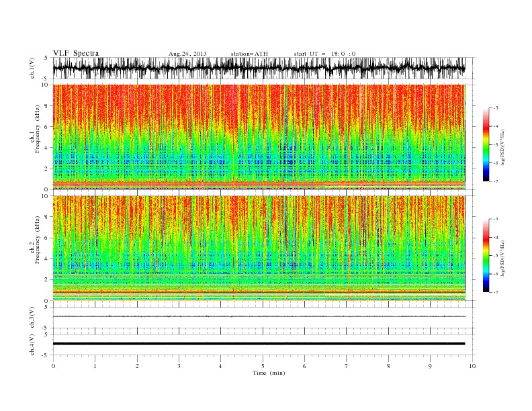Click the ch.1 spectrogram color scale bar
This screenshot has height=411, width=532.
click(x=486, y=144)
